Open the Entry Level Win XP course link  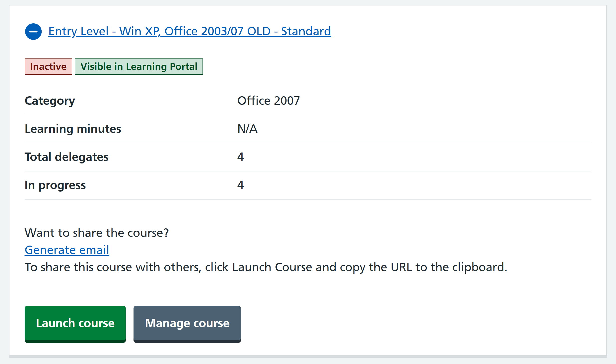pos(189,31)
